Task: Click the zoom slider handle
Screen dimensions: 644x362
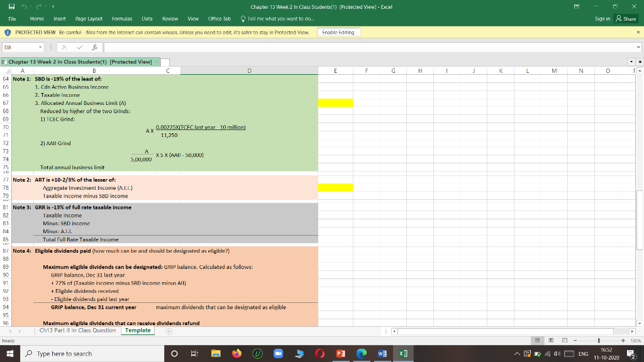Action: click(x=599, y=341)
